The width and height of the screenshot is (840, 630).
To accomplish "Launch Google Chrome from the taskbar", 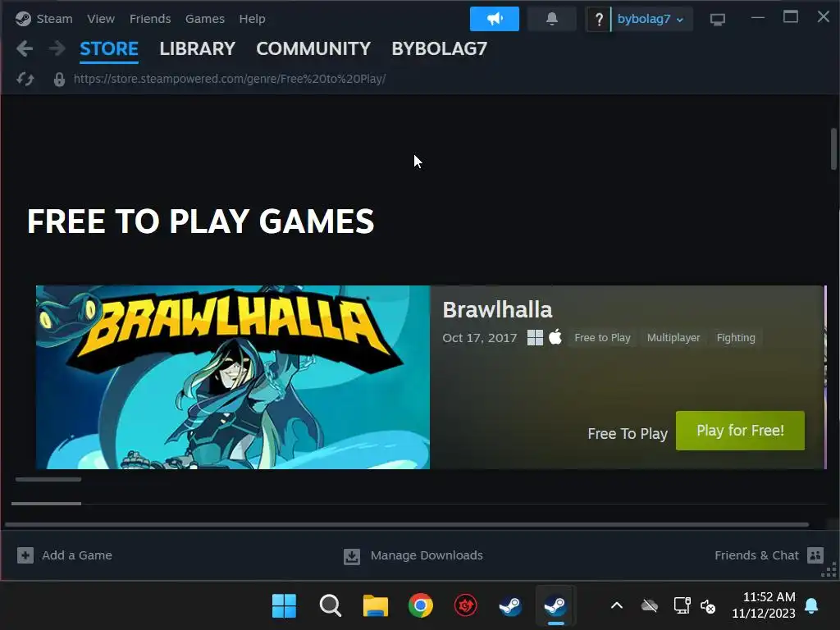I will pyautogui.click(x=421, y=606).
